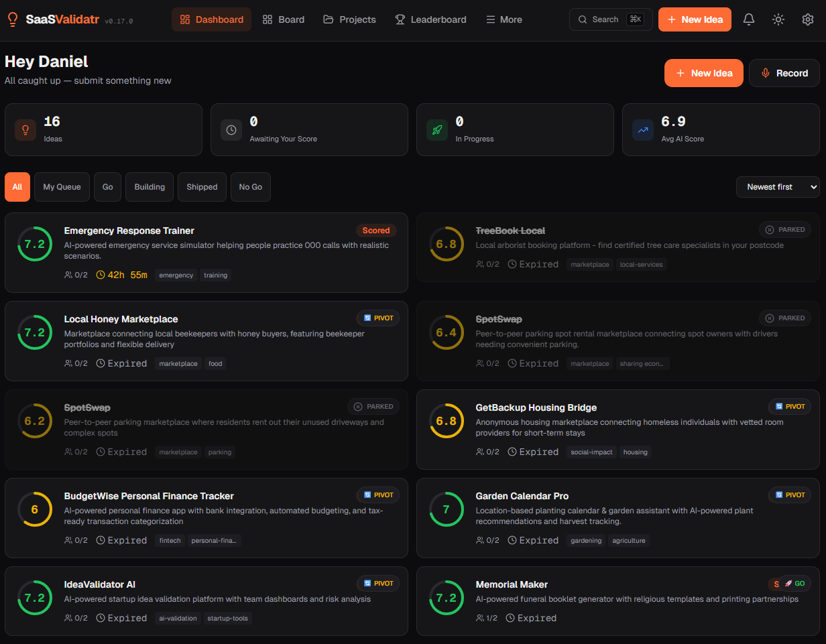Image resolution: width=826 pixels, height=644 pixels.
Task: Click the 7.2 score ring on Local Honey Marketplace
Action: 34,332
